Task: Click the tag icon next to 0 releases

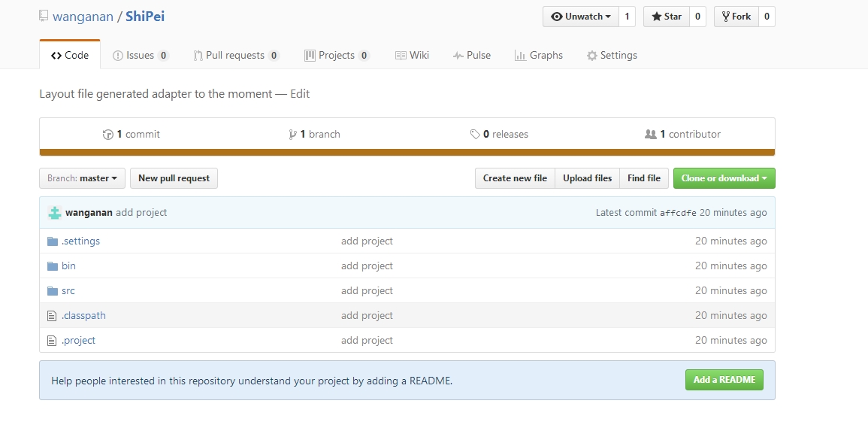Action: pos(475,134)
